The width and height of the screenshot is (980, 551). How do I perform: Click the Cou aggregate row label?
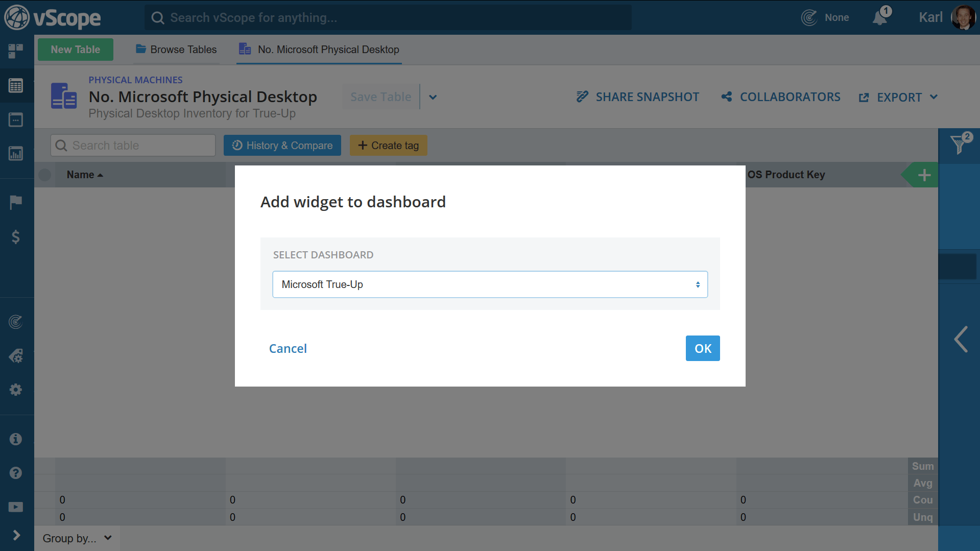pyautogui.click(x=923, y=500)
